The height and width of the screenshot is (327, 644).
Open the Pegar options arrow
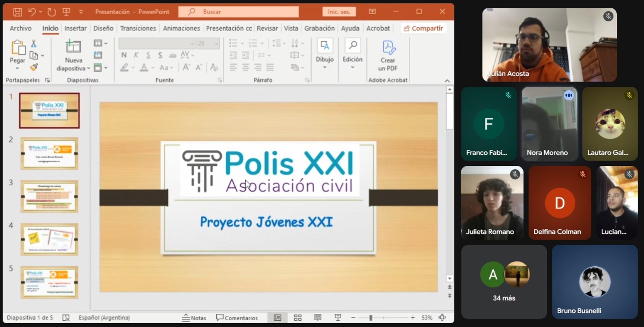[17, 68]
